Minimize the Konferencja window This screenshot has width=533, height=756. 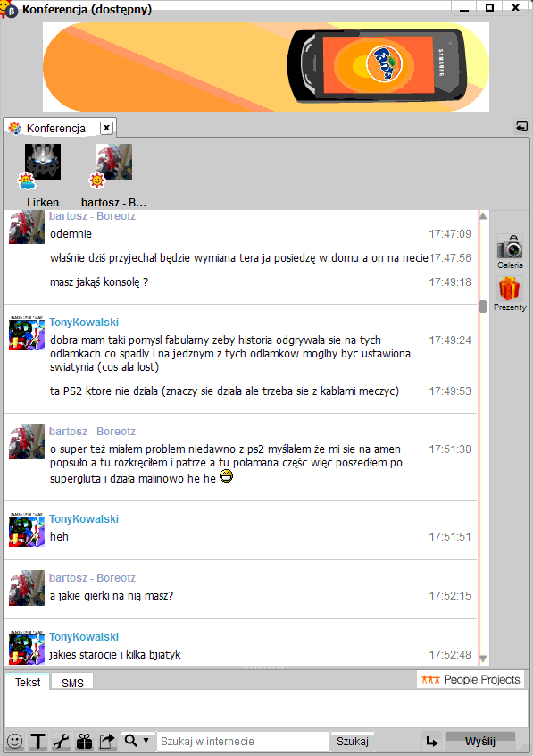(x=464, y=8)
